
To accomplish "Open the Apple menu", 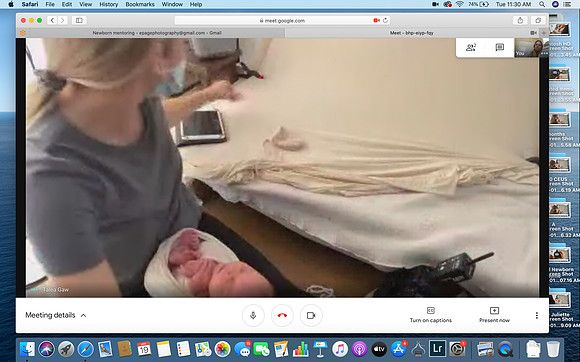I will pyautogui.click(x=11, y=4).
